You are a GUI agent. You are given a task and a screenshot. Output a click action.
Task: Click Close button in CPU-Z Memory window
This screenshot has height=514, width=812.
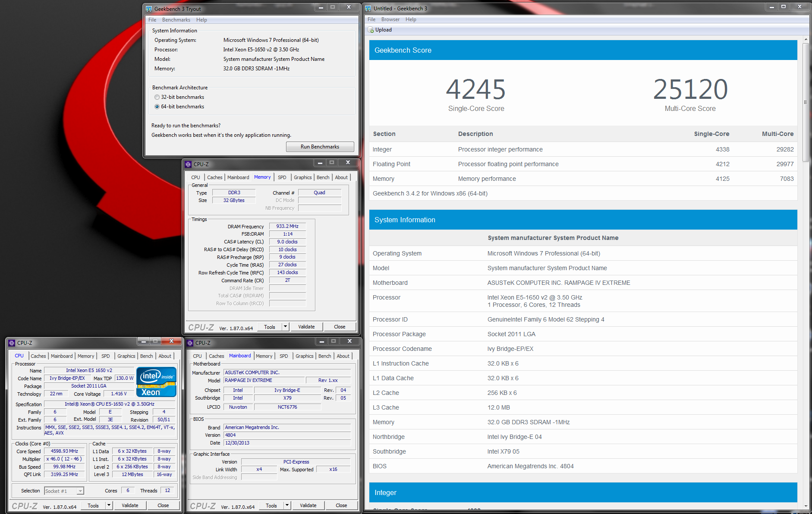coord(340,327)
